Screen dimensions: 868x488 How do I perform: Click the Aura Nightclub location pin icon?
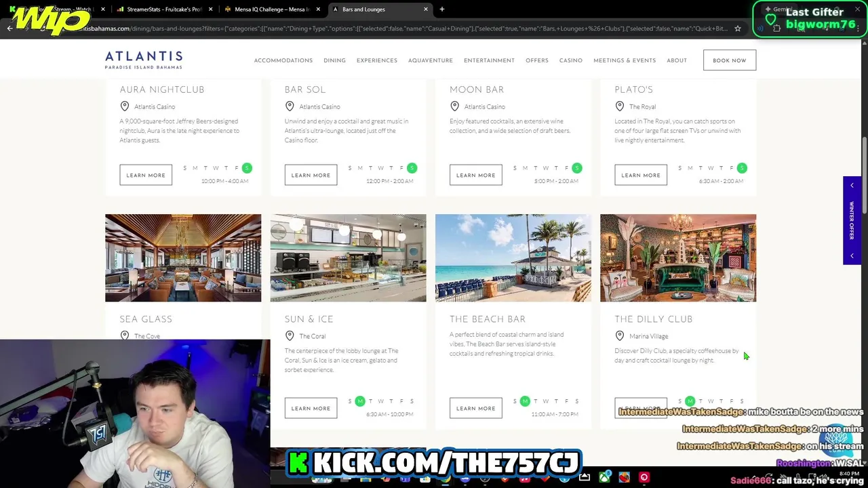pyautogui.click(x=125, y=106)
